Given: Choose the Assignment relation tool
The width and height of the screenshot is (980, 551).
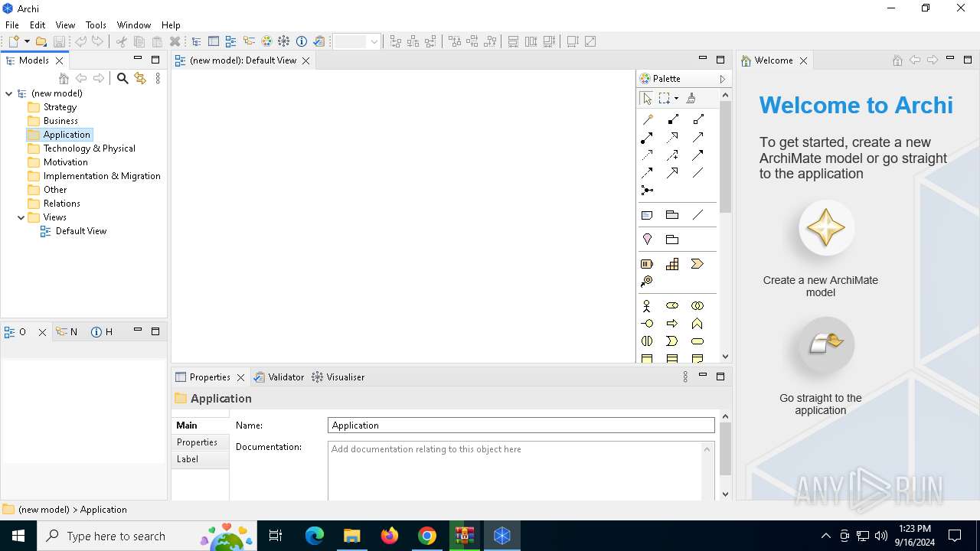Looking at the screenshot, I should pyautogui.click(x=647, y=138).
